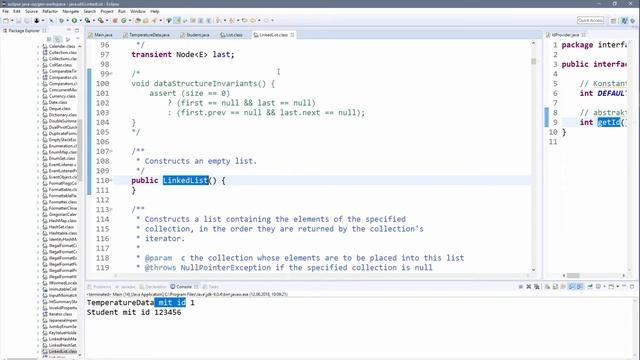This screenshot has height=360, width=640.
Task: Click the Open Type toolbar icon
Action: 138,20
